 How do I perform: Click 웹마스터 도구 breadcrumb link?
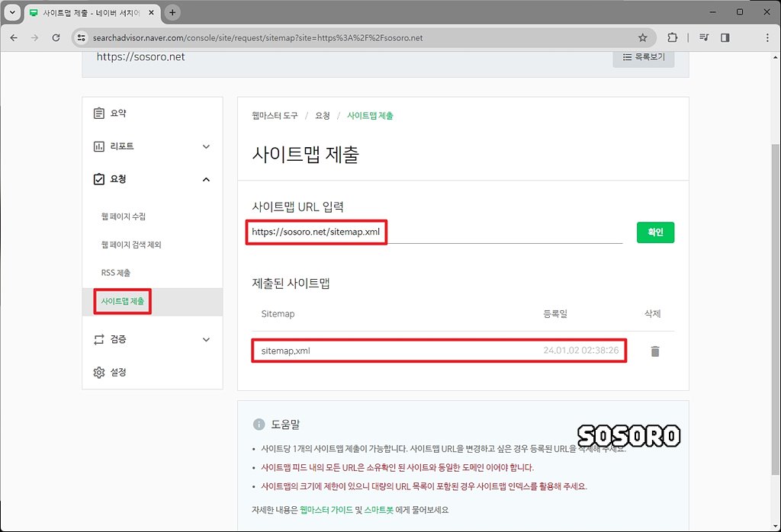275,115
